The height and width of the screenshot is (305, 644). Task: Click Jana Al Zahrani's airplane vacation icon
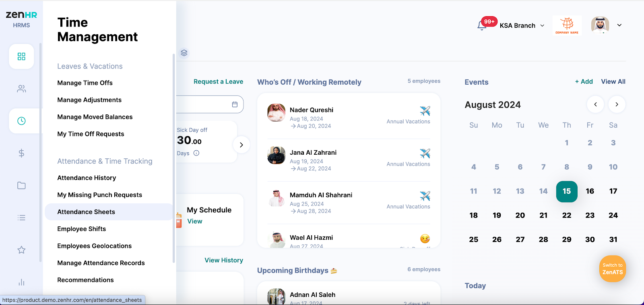425,154
